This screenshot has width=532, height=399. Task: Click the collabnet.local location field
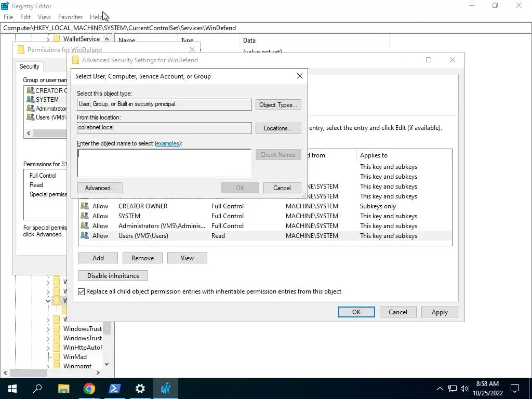(x=164, y=128)
